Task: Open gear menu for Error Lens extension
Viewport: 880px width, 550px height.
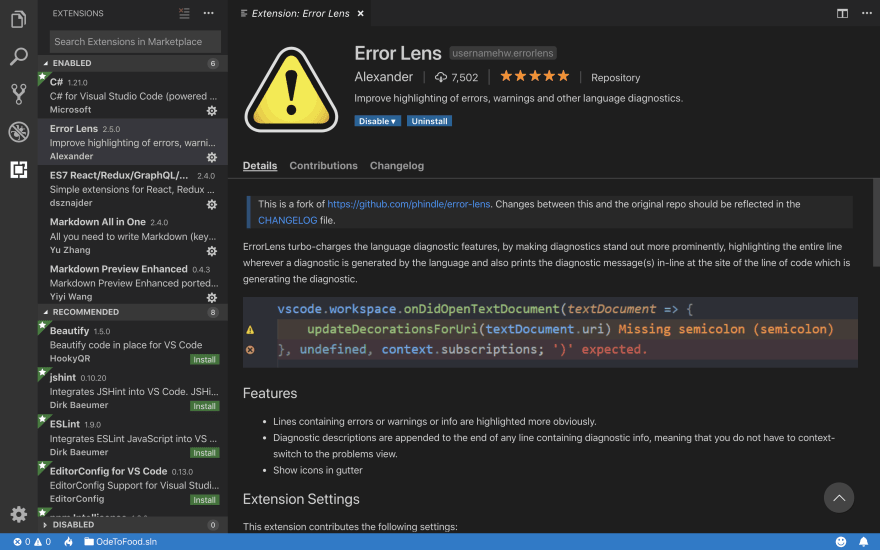Action: coord(212,157)
